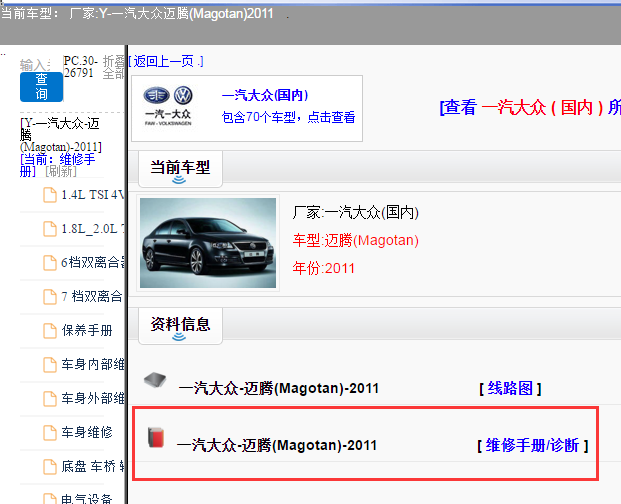Click the black Magotan car thumbnail

(x=208, y=243)
